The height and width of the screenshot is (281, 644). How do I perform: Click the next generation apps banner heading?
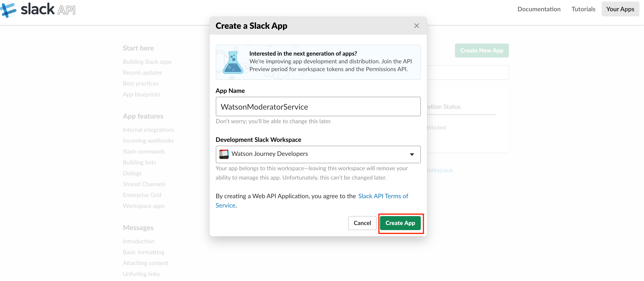[303, 54]
